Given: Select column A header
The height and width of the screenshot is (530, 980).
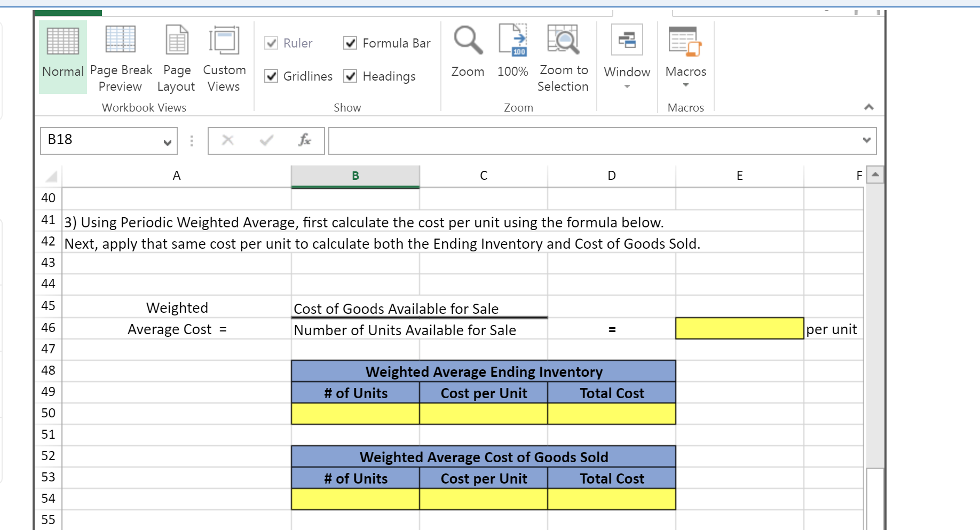Looking at the screenshot, I should (177, 176).
